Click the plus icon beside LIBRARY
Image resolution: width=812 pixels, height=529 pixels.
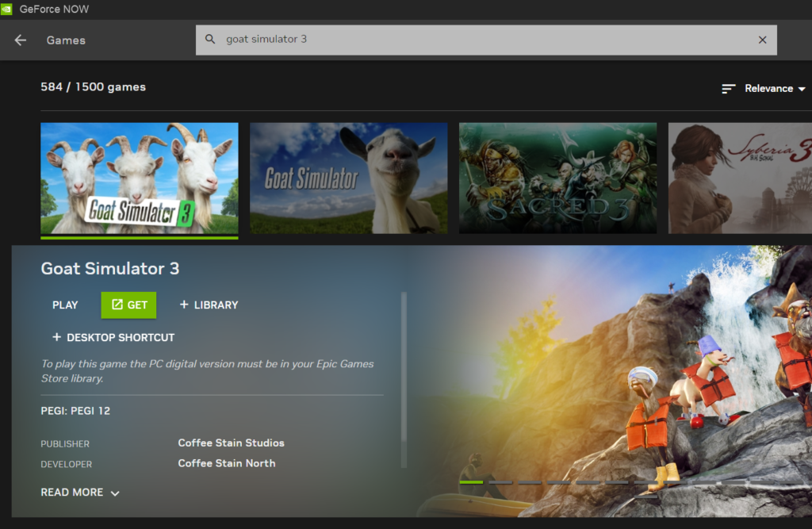click(x=184, y=304)
